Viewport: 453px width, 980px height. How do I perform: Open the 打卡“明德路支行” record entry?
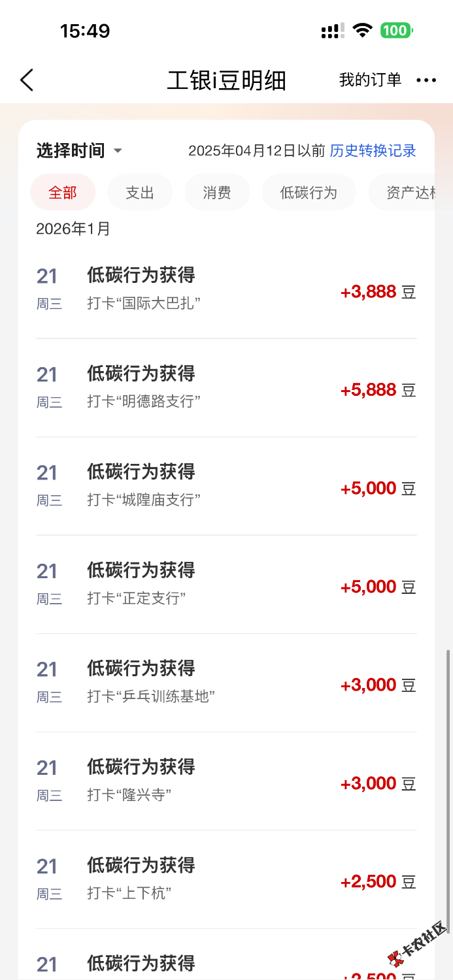point(226,388)
